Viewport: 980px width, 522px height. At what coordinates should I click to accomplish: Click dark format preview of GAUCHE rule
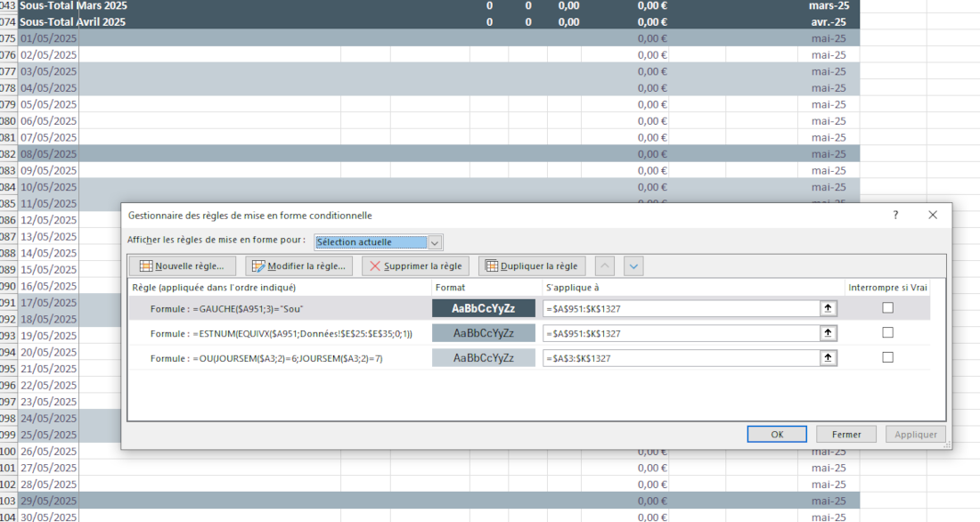click(x=484, y=308)
